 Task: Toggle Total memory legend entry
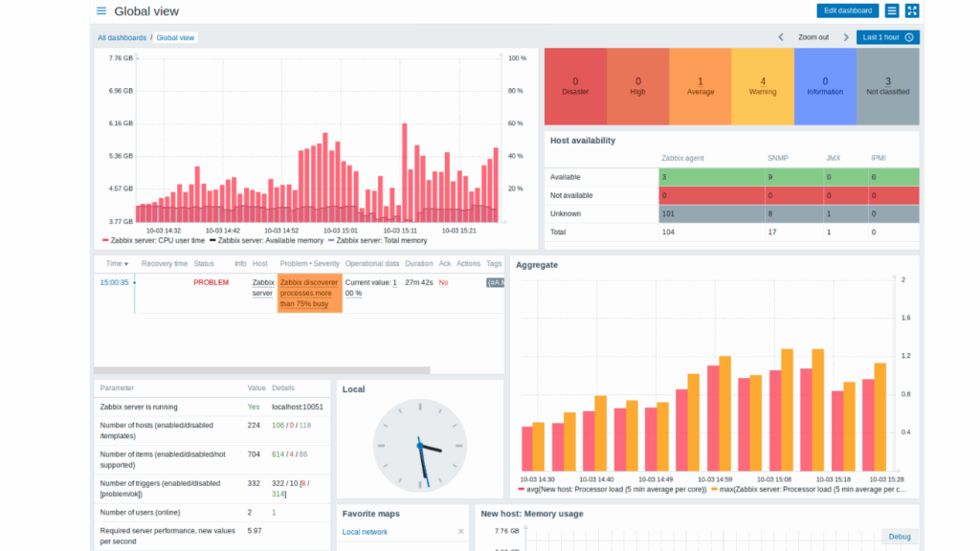(377, 241)
